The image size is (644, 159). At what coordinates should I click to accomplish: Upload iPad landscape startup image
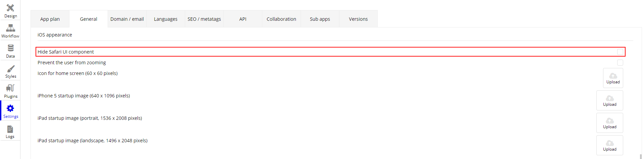609,145
